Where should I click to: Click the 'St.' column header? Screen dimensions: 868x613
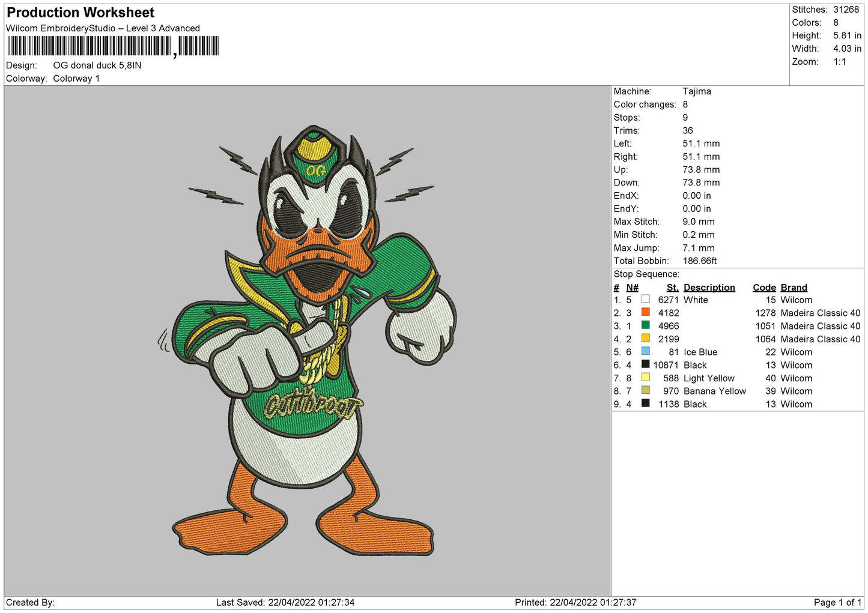pyautogui.click(x=673, y=288)
